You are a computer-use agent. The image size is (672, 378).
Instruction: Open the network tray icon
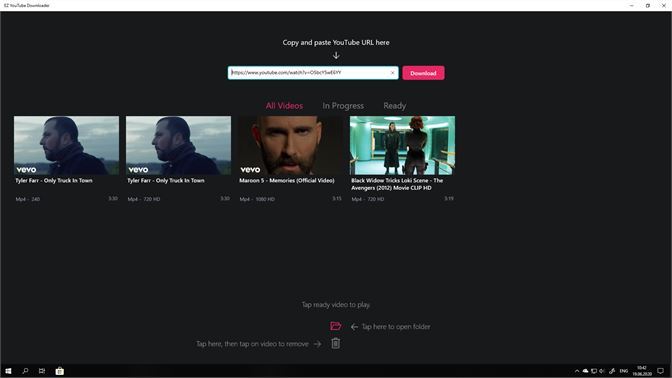(x=594, y=371)
